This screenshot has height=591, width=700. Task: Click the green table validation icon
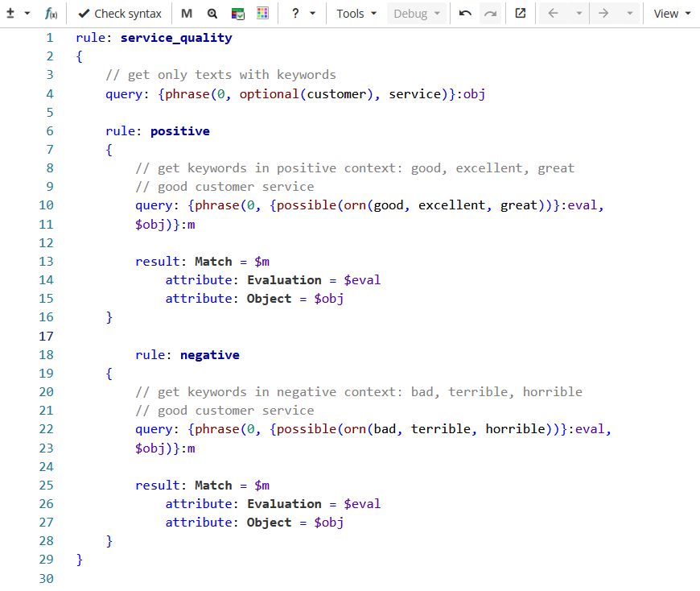(x=237, y=14)
